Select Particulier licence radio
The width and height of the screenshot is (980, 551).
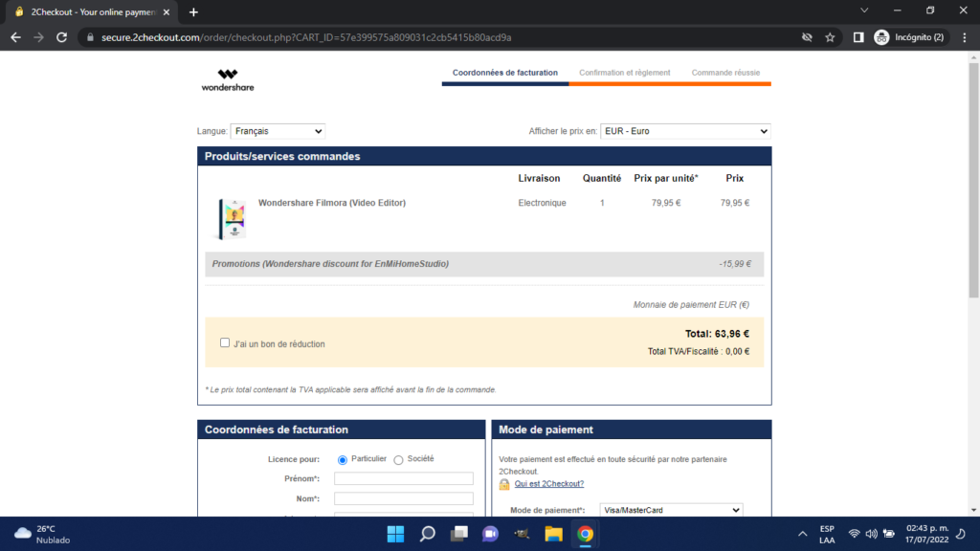point(343,460)
